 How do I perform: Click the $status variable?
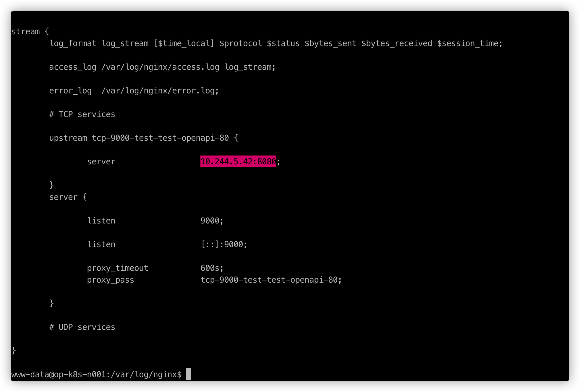click(283, 43)
